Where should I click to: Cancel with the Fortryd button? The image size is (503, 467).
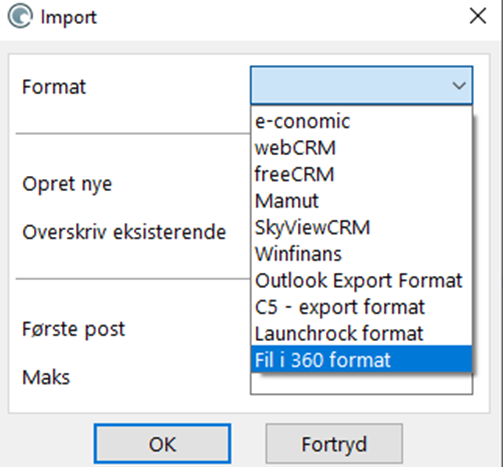(x=334, y=444)
